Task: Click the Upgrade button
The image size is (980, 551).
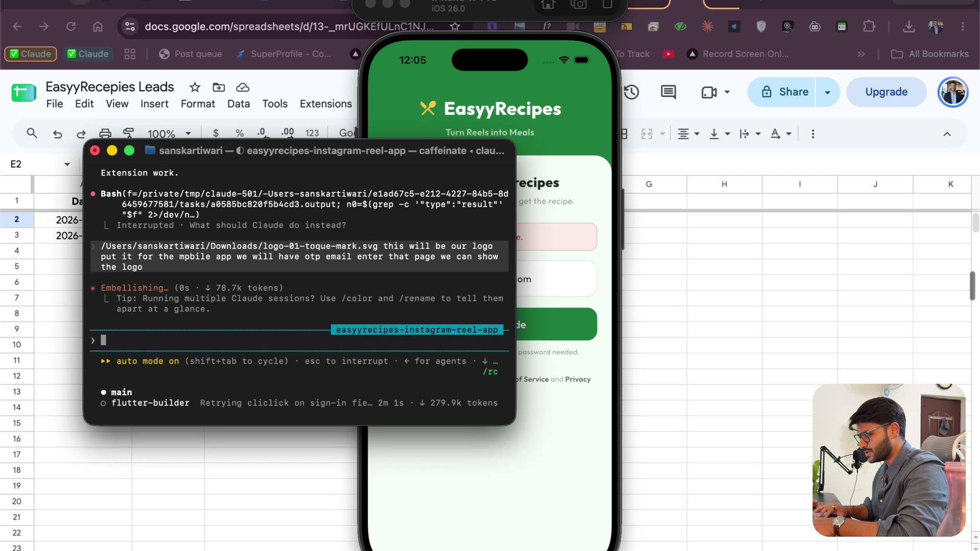Action: [886, 92]
